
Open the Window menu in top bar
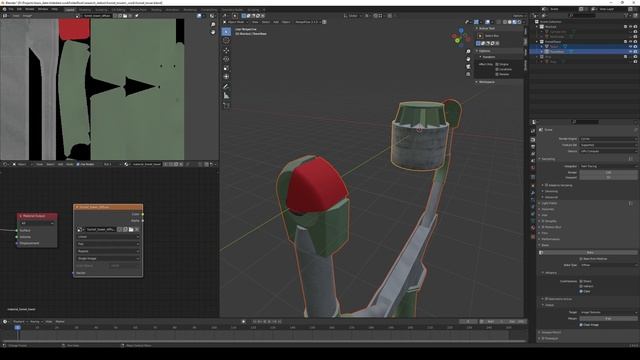[43, 9]
